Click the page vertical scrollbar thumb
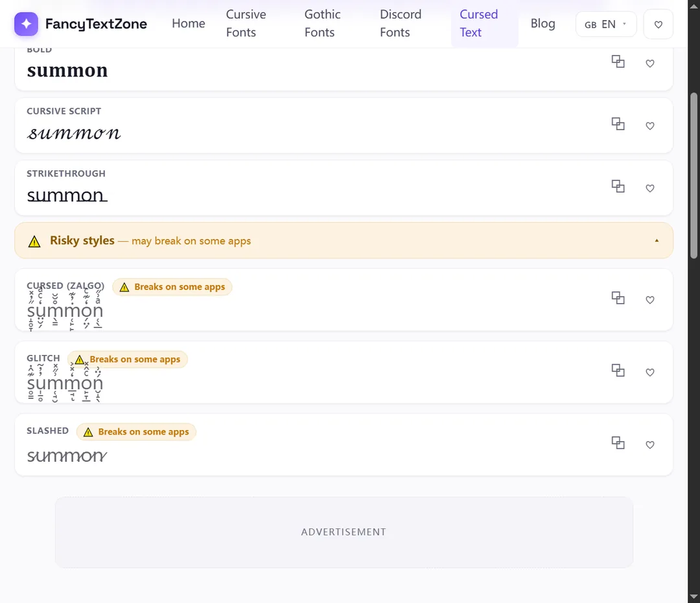Image resolution: width=700 pixels, height=603 pixels. [x=694, y=176]
